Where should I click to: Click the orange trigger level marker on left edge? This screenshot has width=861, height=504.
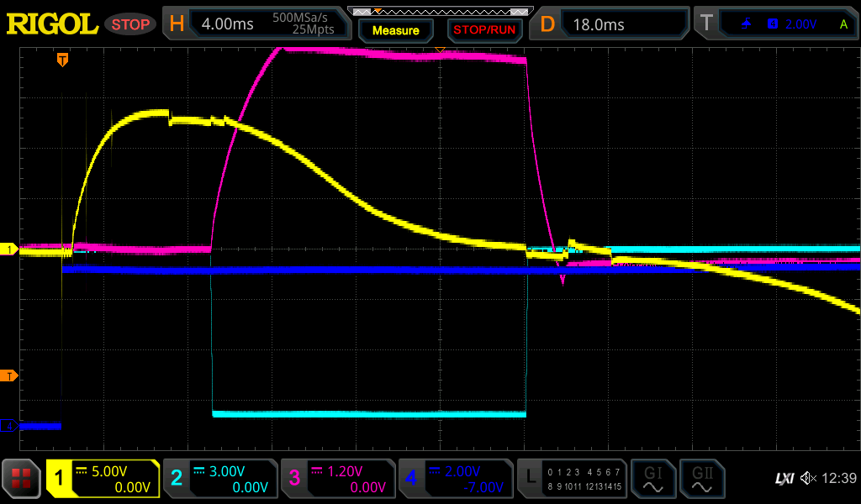tap(9, 375)
